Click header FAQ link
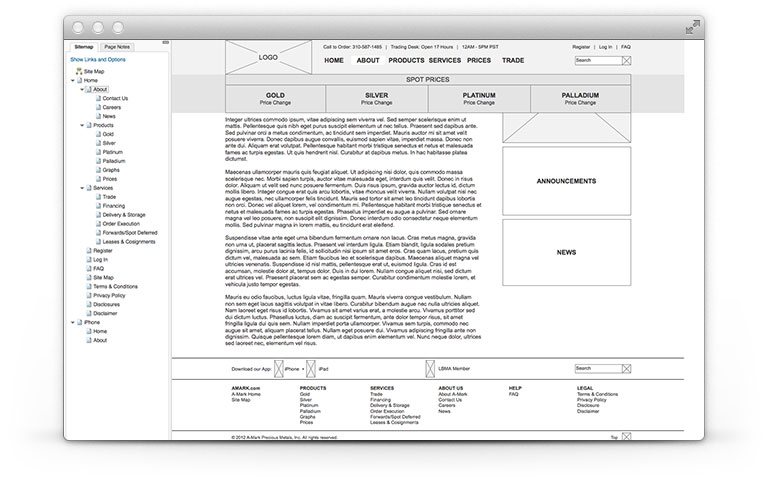Viewport: 768px width, 480px height. [x=625, y=47]
